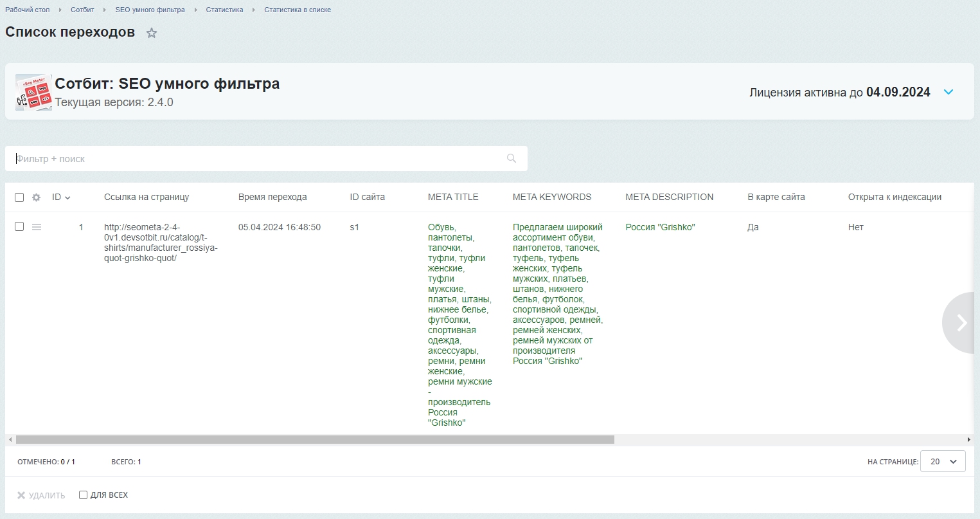Open row 1 actions hamburger menu
The image size is (980, 519).
37,227
